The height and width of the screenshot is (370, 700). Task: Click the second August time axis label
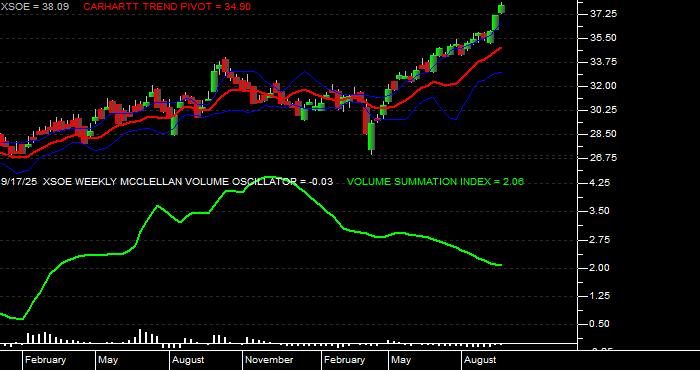[x=480, y=360]
